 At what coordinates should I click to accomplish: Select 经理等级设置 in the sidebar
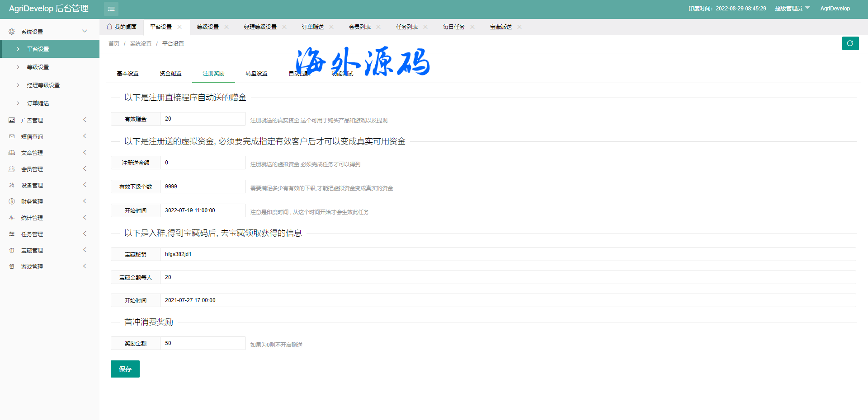tap(43, 85)
